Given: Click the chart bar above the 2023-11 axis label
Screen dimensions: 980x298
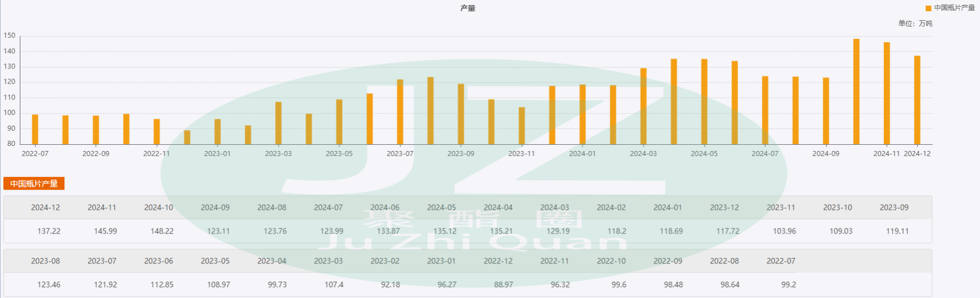Looking at the screenshot, I should pos(521,126).
